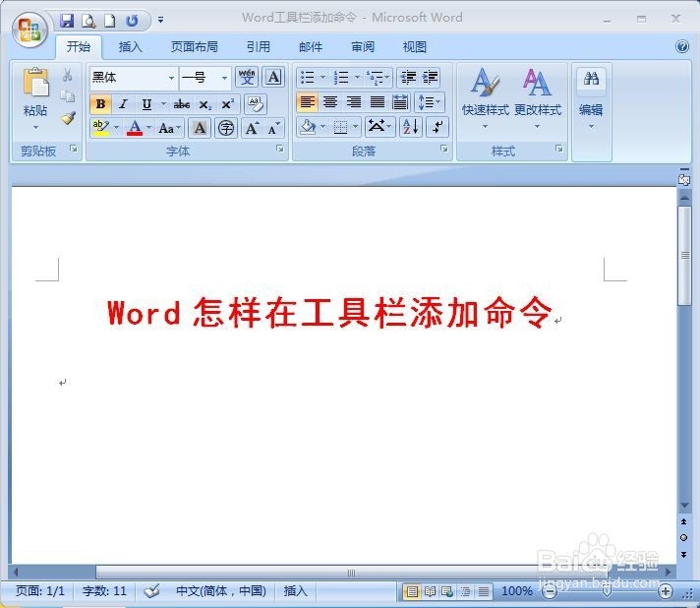Sort text A to Z
Image resolution: width=700 pixels, height=608 pixels.
(410, 127)
